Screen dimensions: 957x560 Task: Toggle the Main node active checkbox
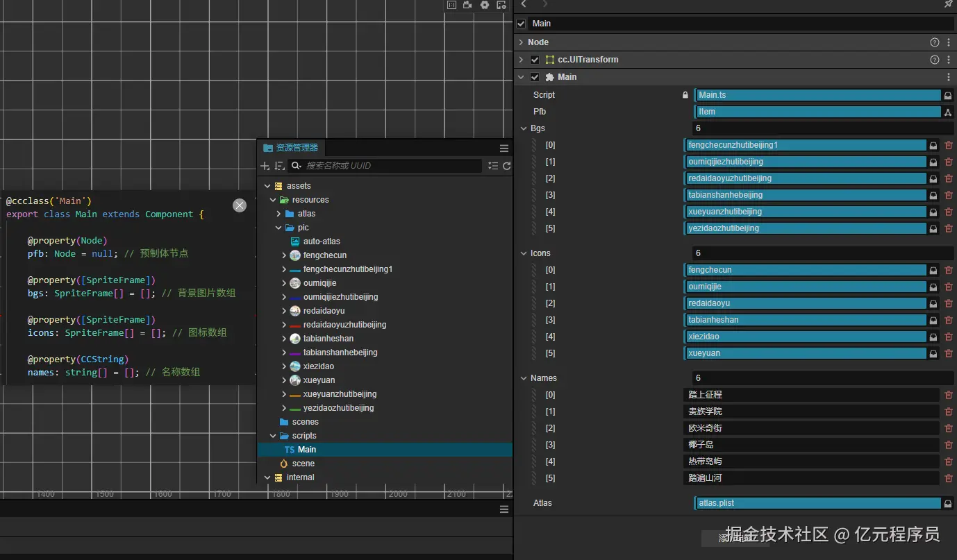[522, 24]
